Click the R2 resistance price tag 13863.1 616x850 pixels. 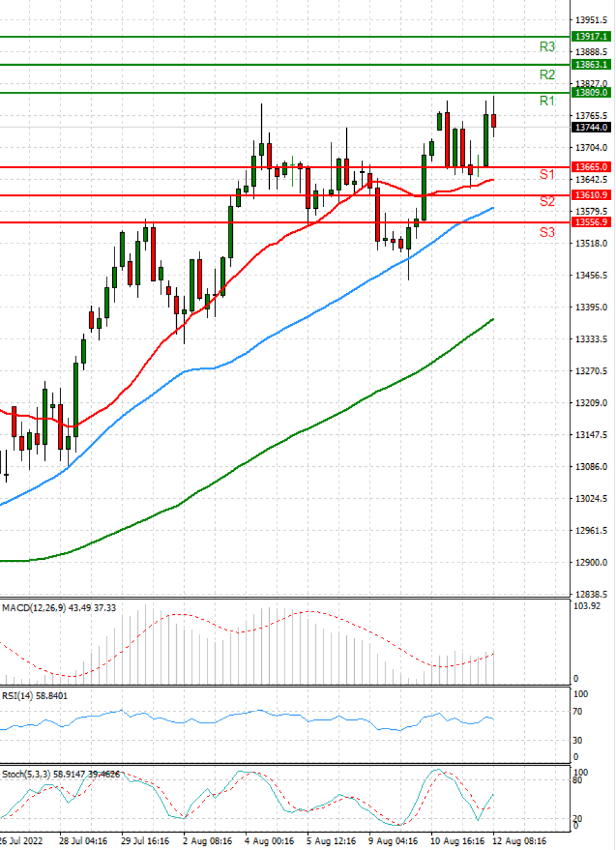coord(591,64)
